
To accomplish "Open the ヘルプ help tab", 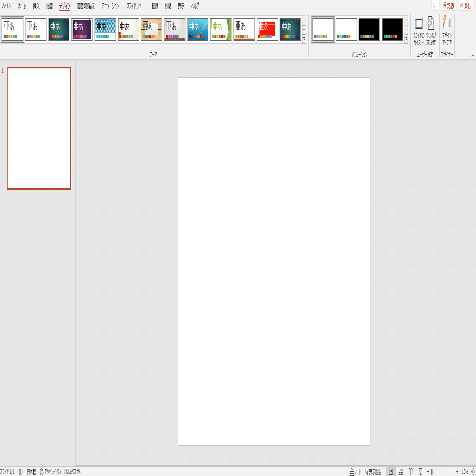I will [195, 6].
